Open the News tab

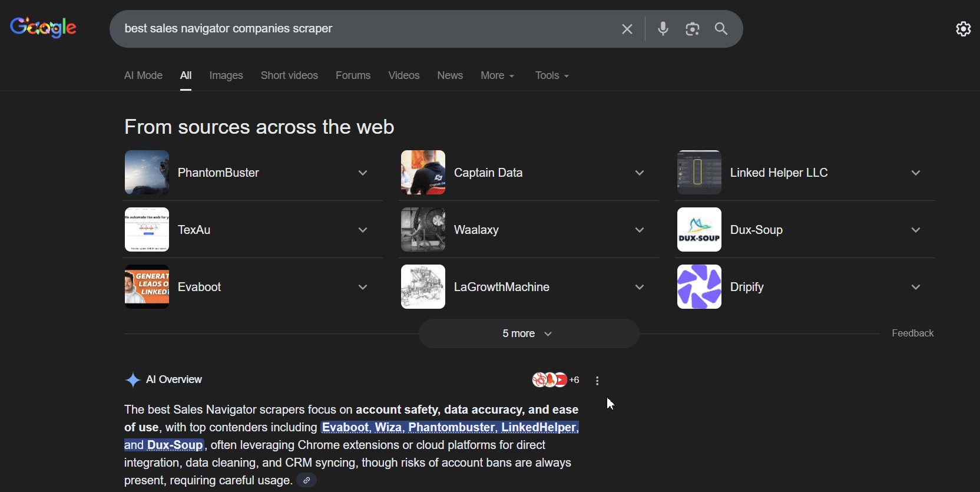(450, 75)
